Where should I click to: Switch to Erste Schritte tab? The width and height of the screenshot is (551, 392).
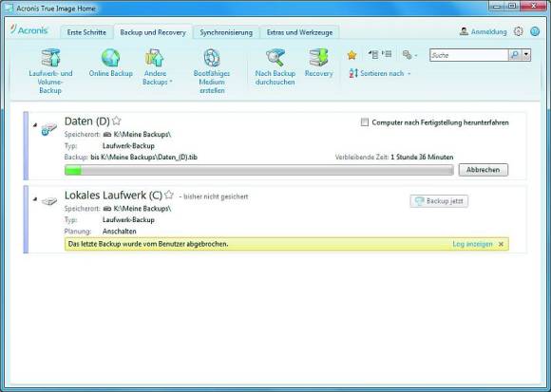click(x=86, y=32)
